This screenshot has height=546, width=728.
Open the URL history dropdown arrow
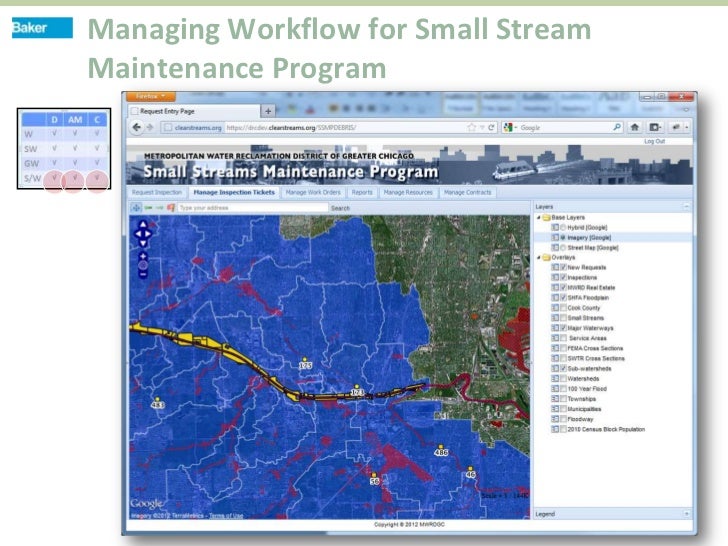[x=482, y=127]
